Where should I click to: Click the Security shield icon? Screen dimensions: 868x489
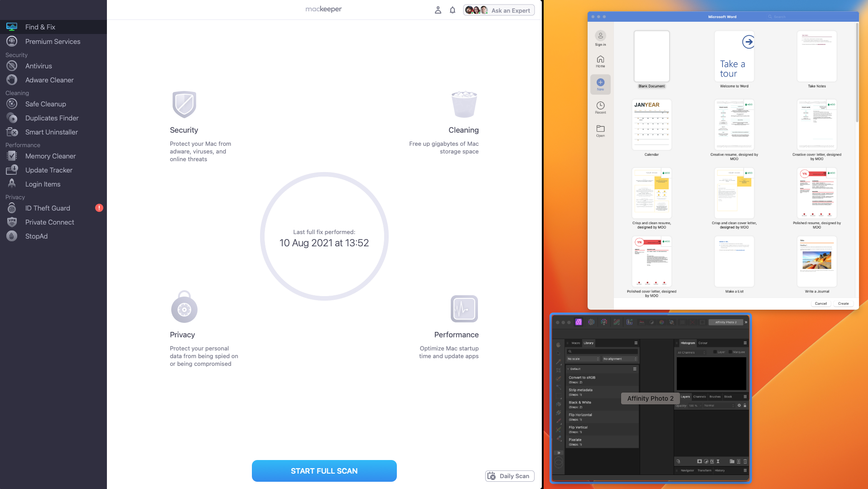tap(184, 105)
